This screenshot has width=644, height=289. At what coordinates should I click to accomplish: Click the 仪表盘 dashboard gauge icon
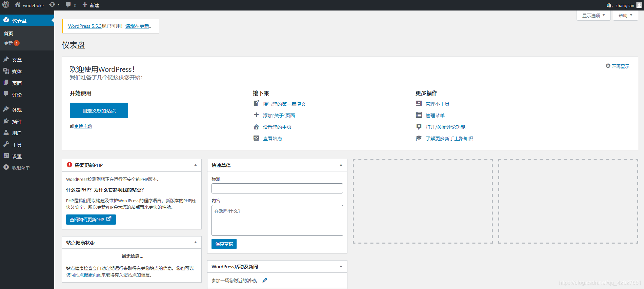click(x=6, y=20)
